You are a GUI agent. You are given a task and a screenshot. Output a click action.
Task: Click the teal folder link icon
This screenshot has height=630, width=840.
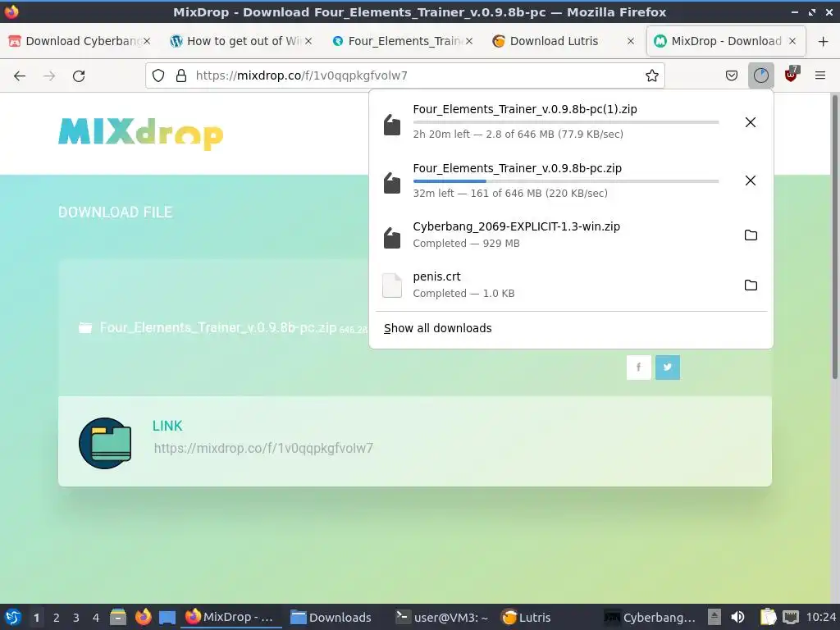pyautogui.click(x=105, y=443)
